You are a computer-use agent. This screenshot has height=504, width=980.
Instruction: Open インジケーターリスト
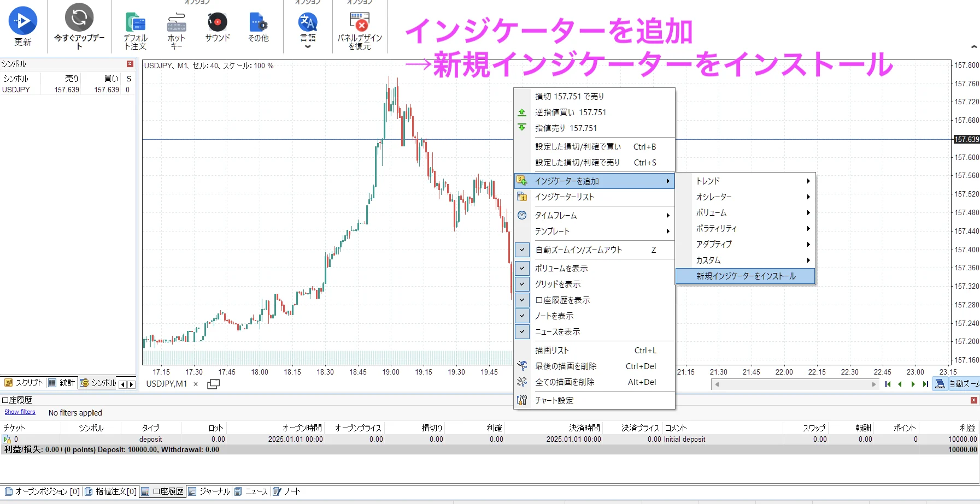coord(595,197)
